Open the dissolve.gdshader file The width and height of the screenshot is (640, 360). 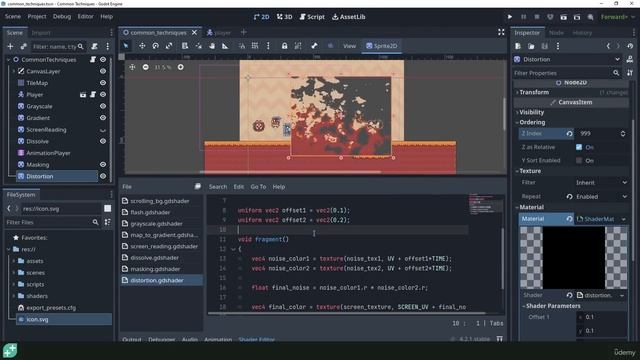pos(154,258)
